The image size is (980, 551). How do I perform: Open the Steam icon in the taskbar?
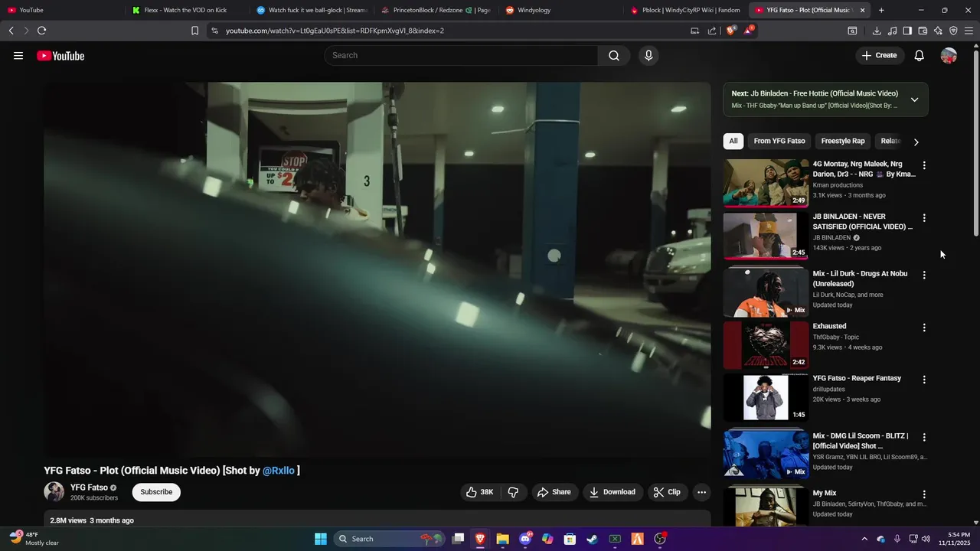592,539
